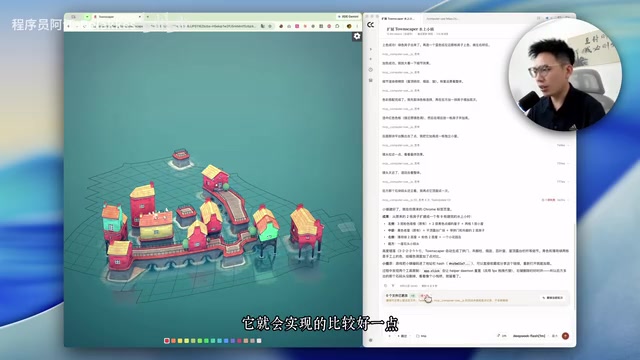The height and width of the screenshot is (360, 640).
Task: Open Townscaper settings gear icon
Action: 357,36
